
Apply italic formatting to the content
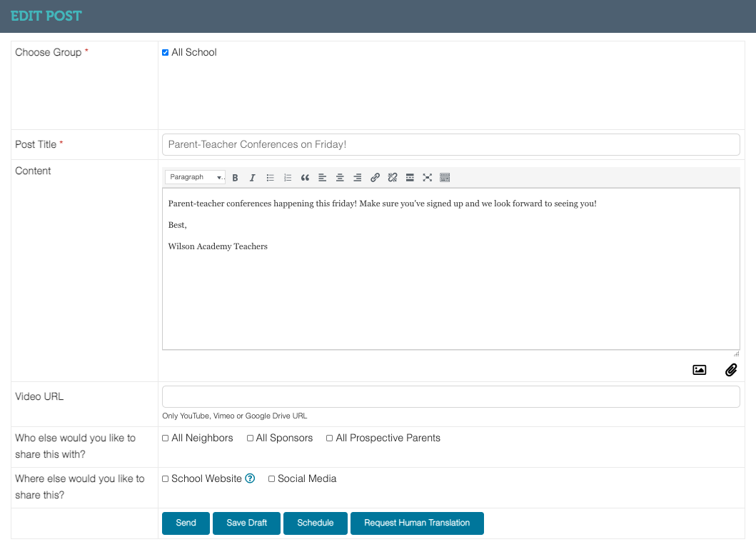click(x=252, y=178)
